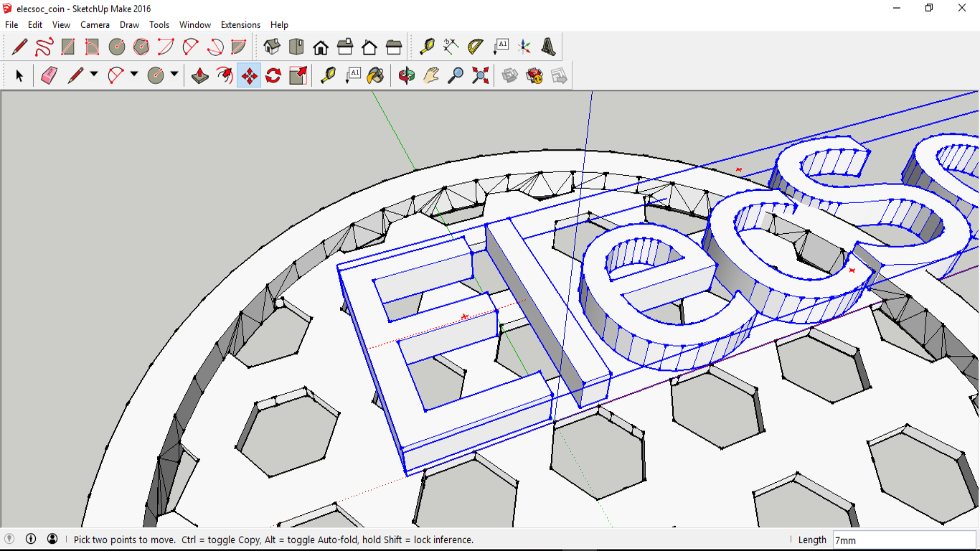
Task: Select Tape Measure tool in top toolbar
Action: tap(427, 47)
